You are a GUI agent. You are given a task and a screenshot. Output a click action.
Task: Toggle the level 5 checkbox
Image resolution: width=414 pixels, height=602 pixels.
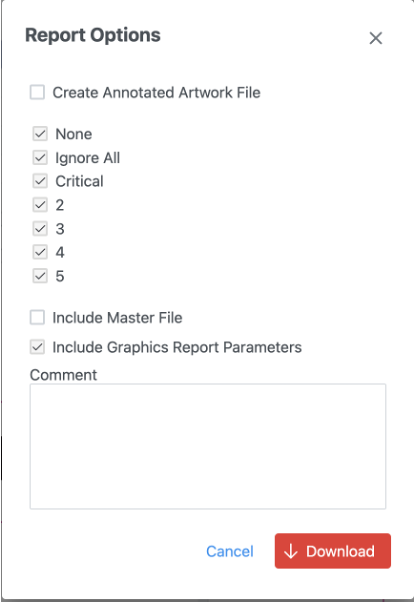click(40, 276)
